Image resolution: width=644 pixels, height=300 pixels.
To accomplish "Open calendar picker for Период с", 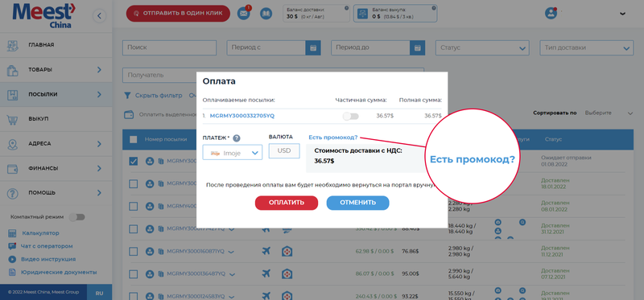I will (313, 47).
